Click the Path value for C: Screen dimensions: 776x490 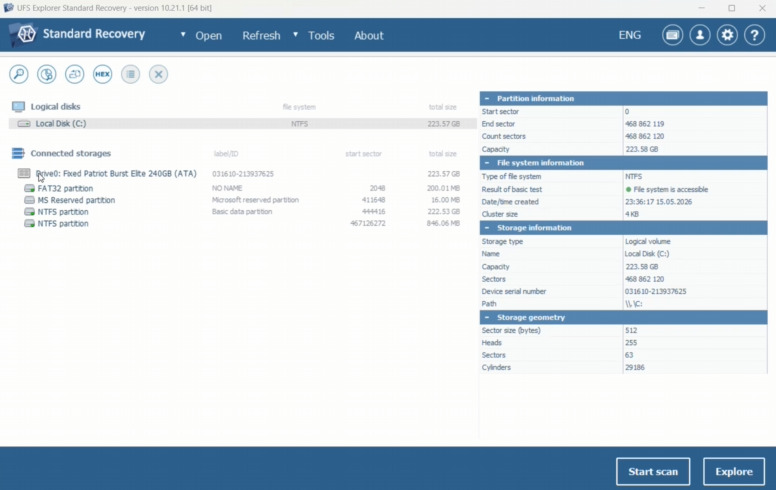tap(633, 304)
